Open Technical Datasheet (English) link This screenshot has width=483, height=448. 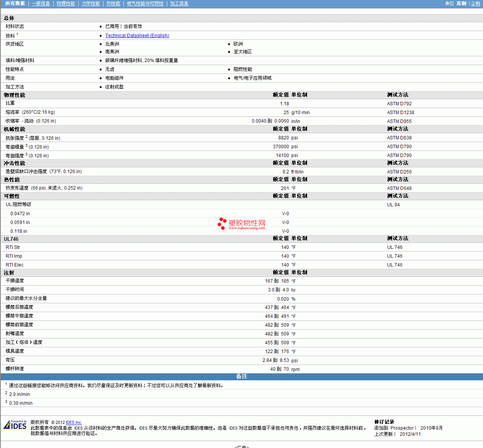click(x=137, y=36)
